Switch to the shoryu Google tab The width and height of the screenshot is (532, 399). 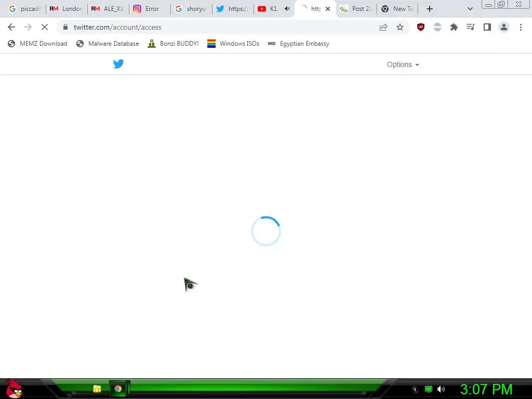click(x=191, y=9)
